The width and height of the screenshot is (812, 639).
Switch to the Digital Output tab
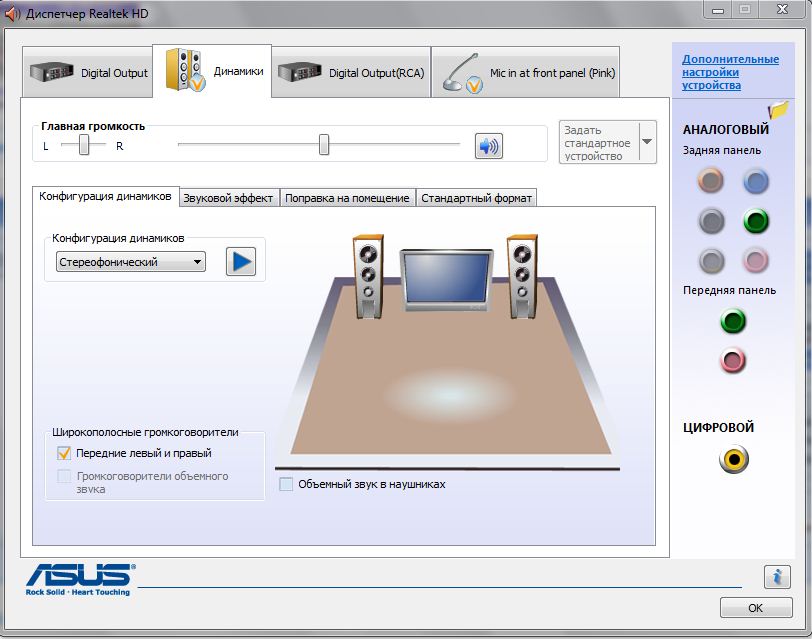[88, 72]
